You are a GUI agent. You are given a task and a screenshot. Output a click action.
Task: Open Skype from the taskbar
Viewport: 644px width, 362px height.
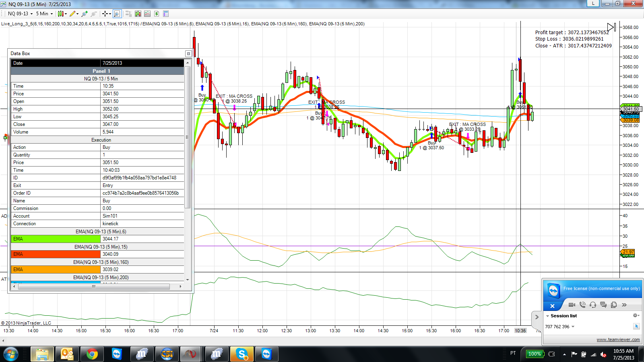pyautogui.click(x=242, y=354)
